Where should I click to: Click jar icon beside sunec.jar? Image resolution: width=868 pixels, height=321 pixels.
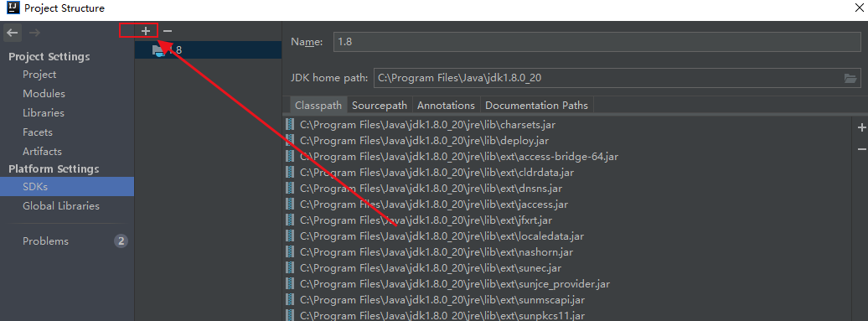pos(290,268)
